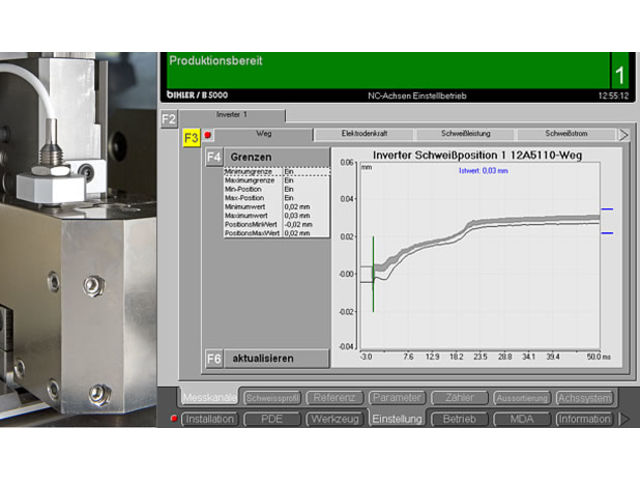The image size is (640, 480).
Task: Click the F4 key icon beside Grenzen
Action: coord(214,157)
